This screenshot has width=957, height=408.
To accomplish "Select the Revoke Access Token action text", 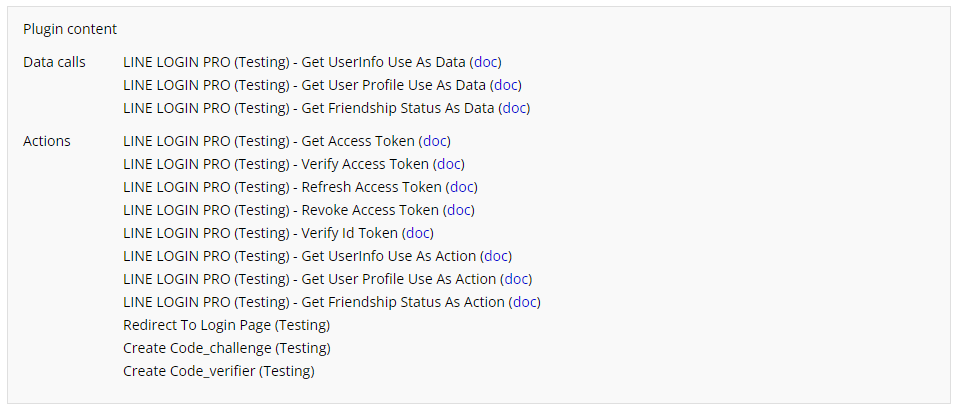I will (x=280, y=210).
